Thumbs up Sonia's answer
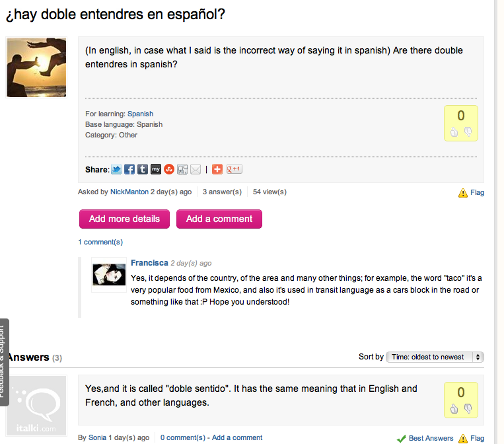This screenshot has height=444, width=504. click(454, 409)
